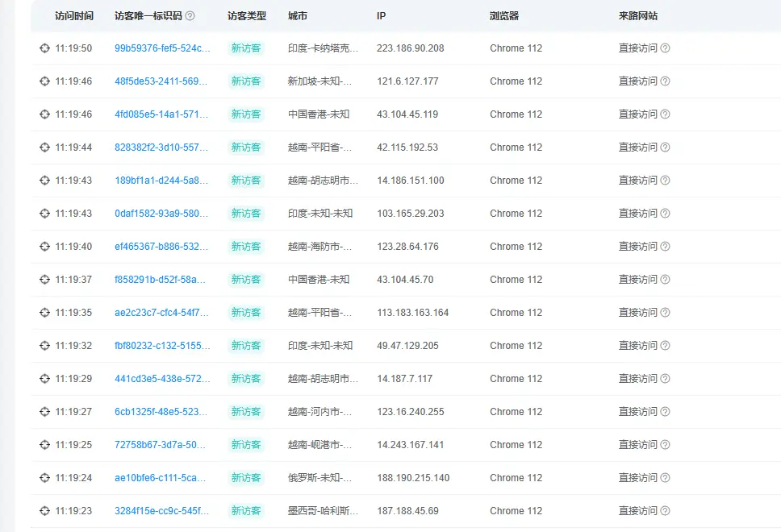Click the target icon beside 11:19:35
Screen dimensions: 781x532
click(x=45, y=313)
